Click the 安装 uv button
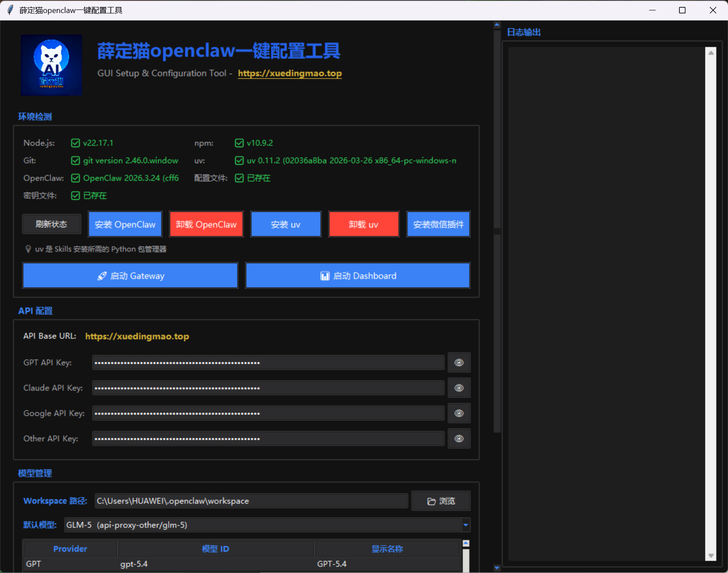The image size is (728, 573). pos(286,224)
